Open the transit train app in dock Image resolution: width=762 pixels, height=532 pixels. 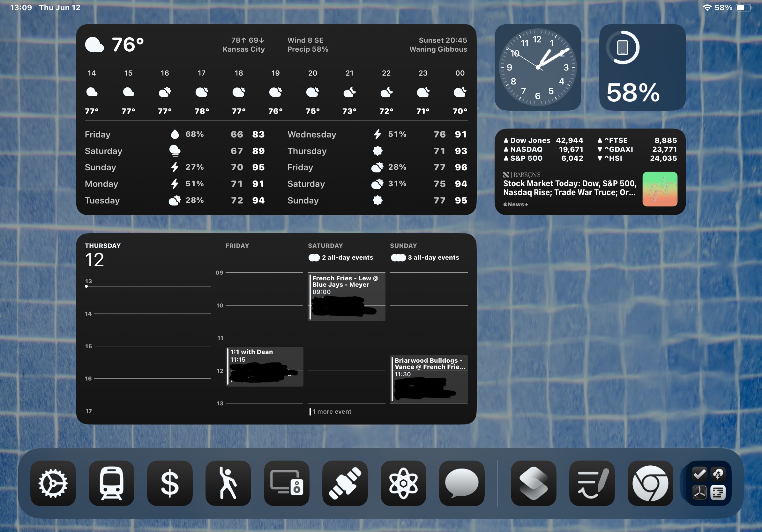[111, 483]
